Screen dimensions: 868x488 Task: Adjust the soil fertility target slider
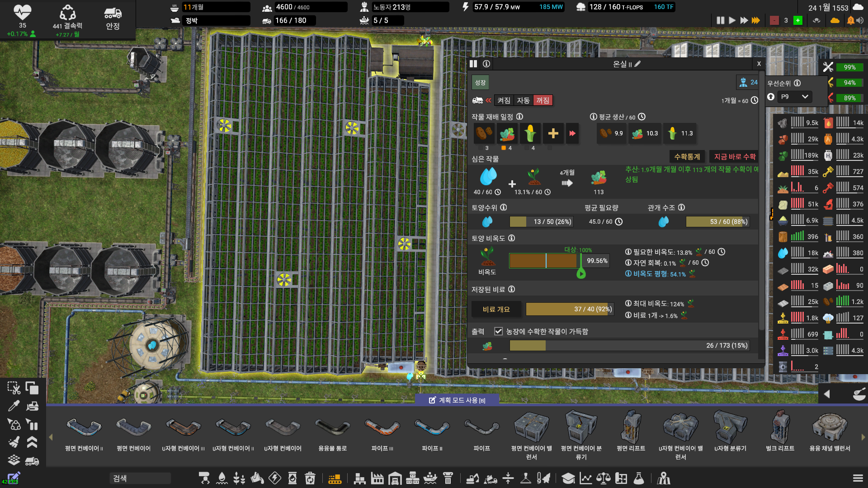click(x=581, y=273)
